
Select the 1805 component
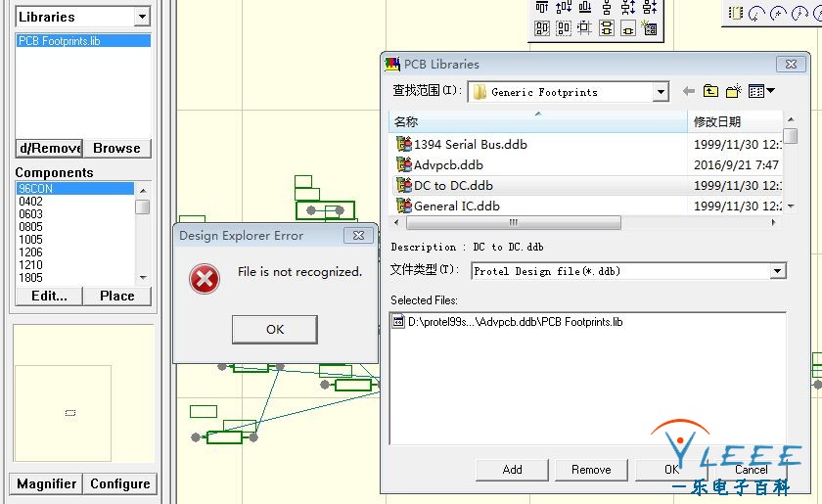75,277
